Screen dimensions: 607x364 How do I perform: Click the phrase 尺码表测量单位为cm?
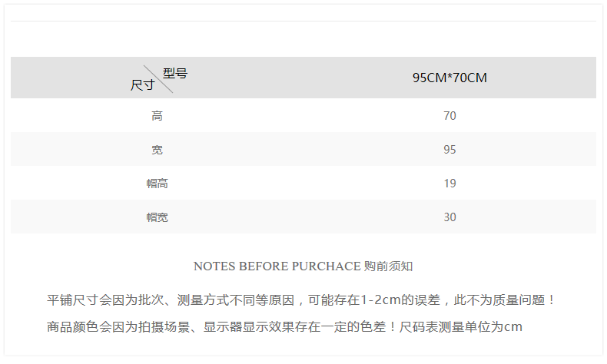[462, 327]
